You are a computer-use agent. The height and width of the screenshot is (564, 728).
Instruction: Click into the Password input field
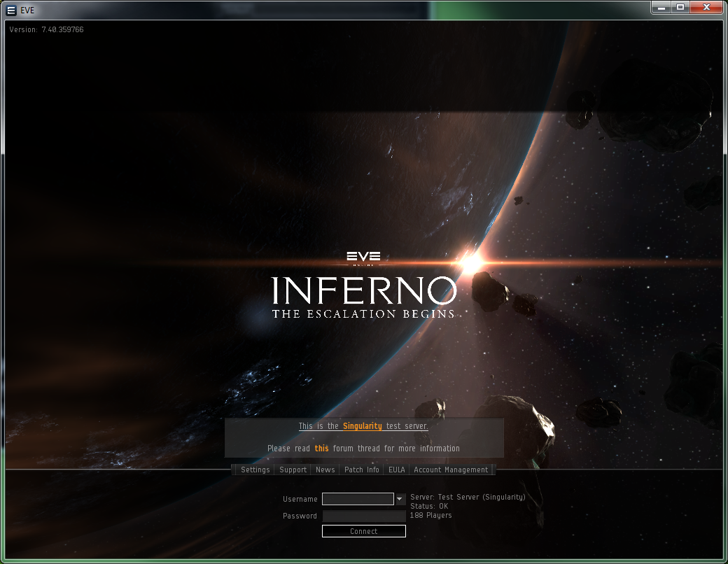pos(363,516)
